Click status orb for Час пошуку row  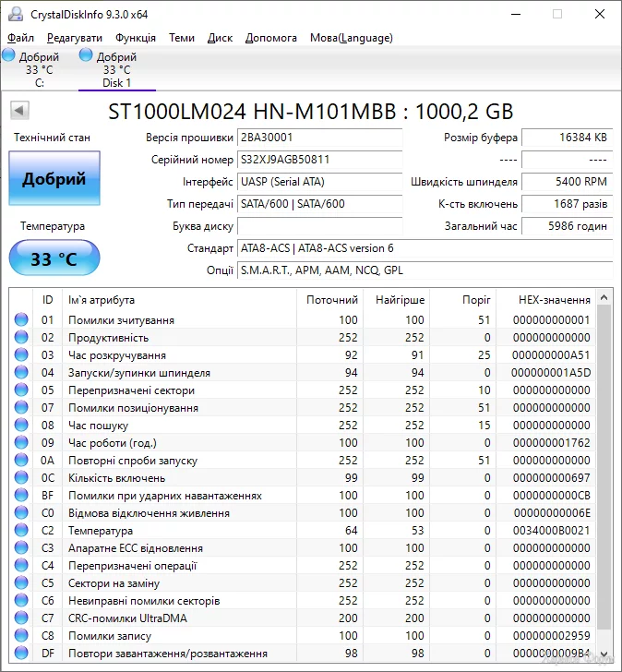coord(21,425)
